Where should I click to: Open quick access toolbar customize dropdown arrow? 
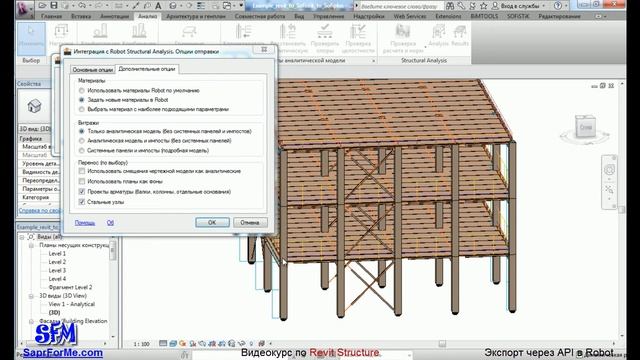tap(241, 6)
